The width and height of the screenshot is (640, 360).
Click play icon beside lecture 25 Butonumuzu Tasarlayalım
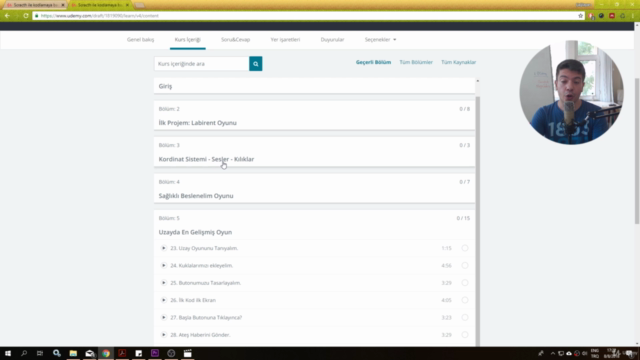pos(164,283)
